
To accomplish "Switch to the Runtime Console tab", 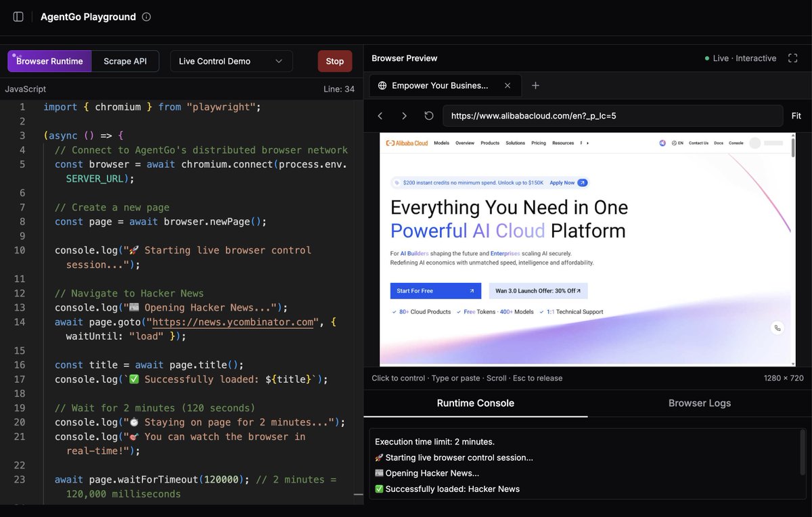I will pyautogui.click(x=476, y=403).
